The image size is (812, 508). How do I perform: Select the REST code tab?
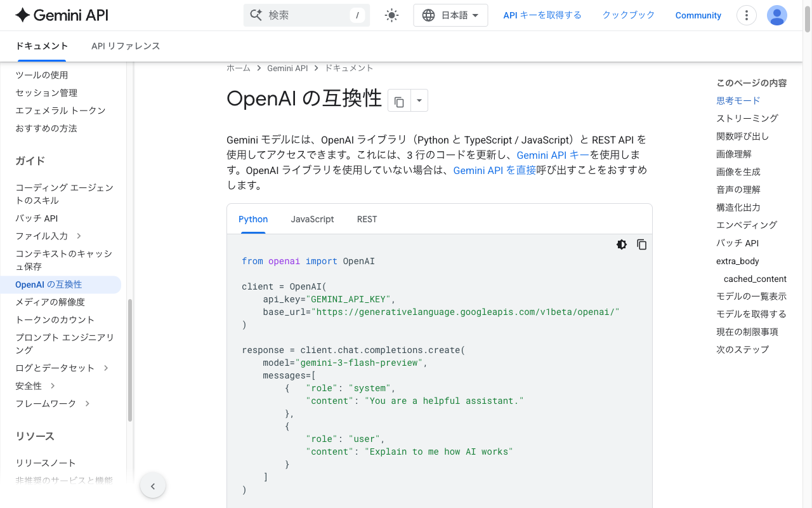[x=367, y=219]
